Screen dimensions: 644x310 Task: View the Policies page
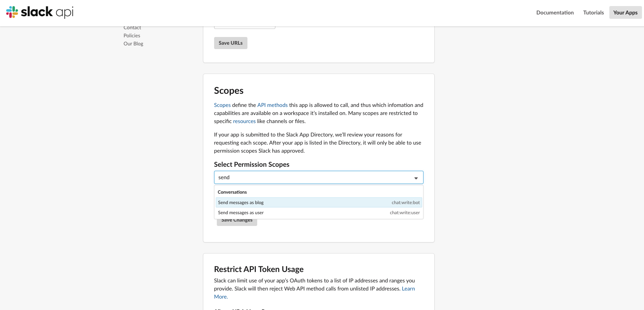point(132,35)
